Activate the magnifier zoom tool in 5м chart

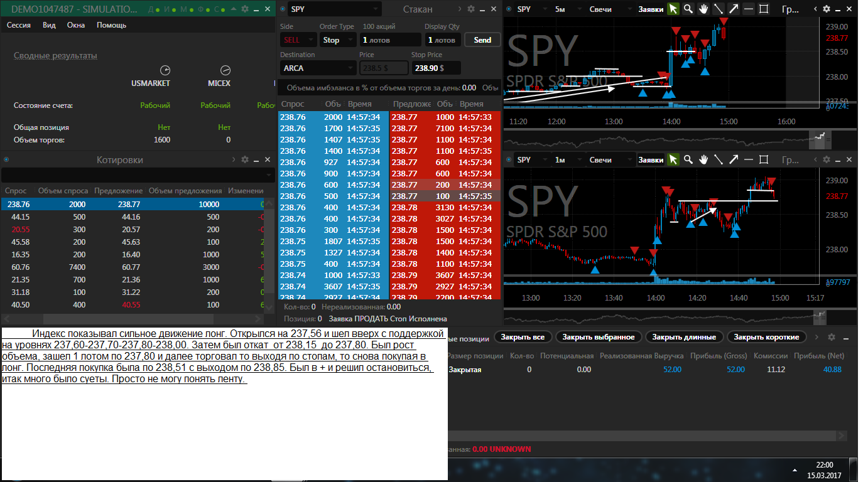[688, 9]
